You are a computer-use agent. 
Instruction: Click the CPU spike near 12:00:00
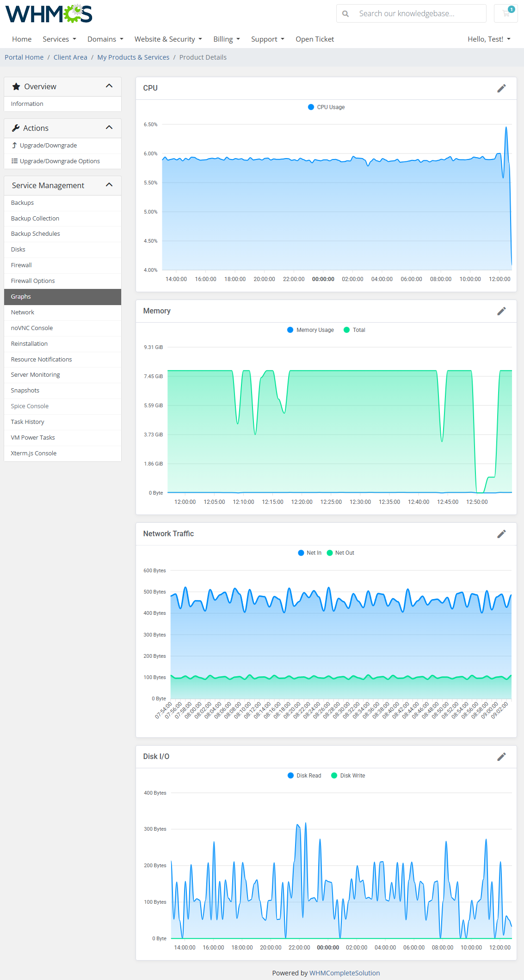(x=506, y=128)
